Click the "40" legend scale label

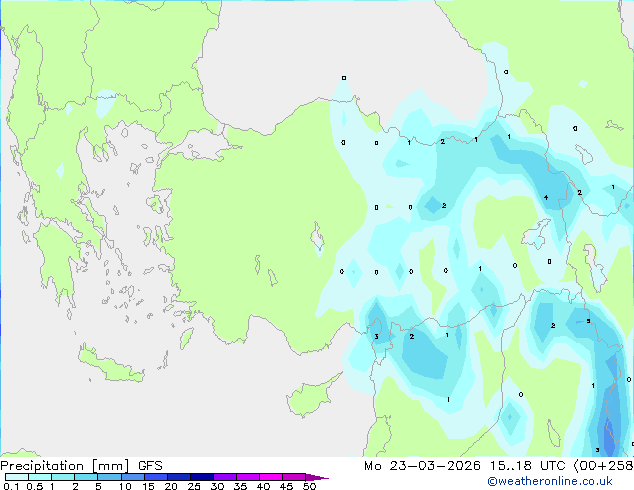coord(263,486)
